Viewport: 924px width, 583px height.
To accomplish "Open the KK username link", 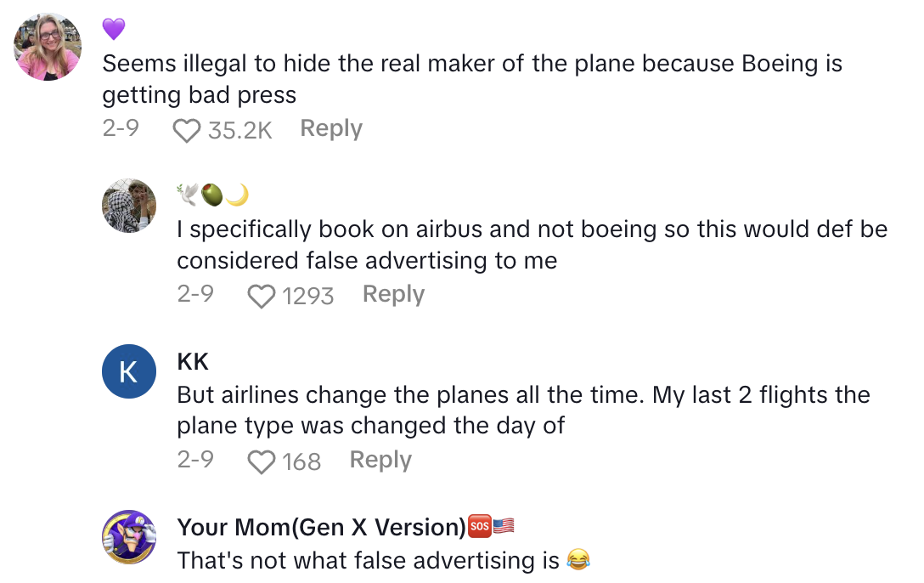I will pos(193,361).
